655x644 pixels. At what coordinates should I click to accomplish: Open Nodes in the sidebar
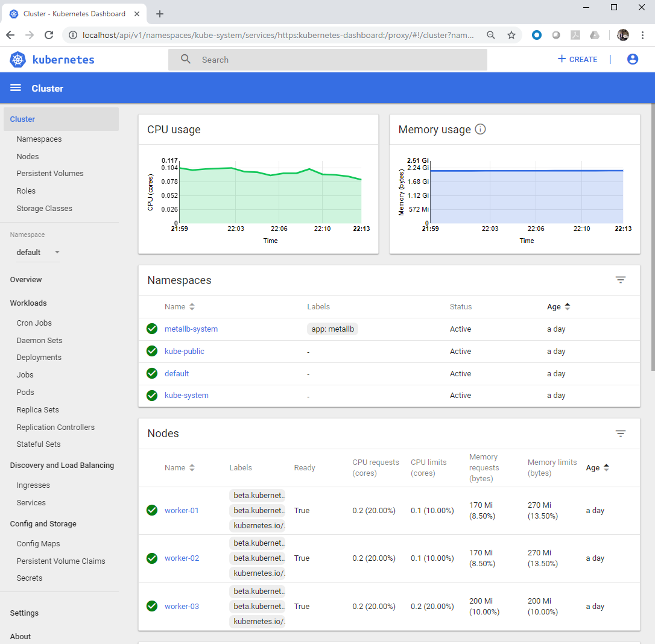coord(28,157)
